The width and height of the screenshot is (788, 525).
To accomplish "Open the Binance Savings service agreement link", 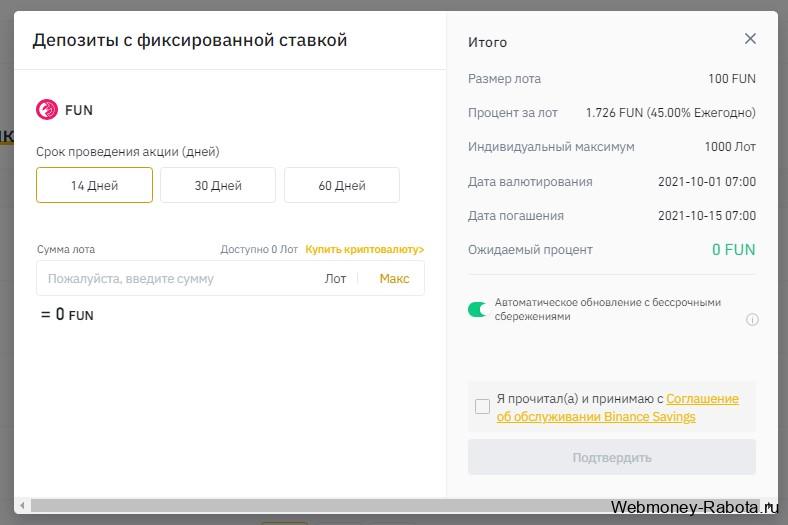I will (x=618, y=407).
